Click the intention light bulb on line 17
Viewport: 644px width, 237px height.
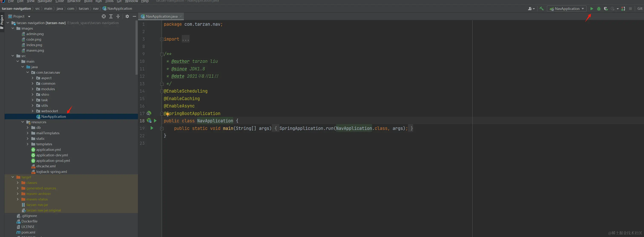coord(168,114)
